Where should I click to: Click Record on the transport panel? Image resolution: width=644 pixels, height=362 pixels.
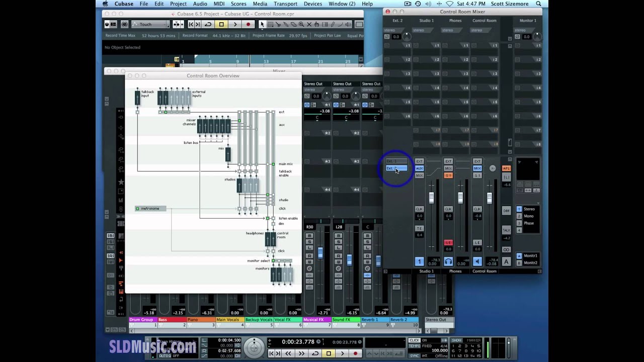355,353
